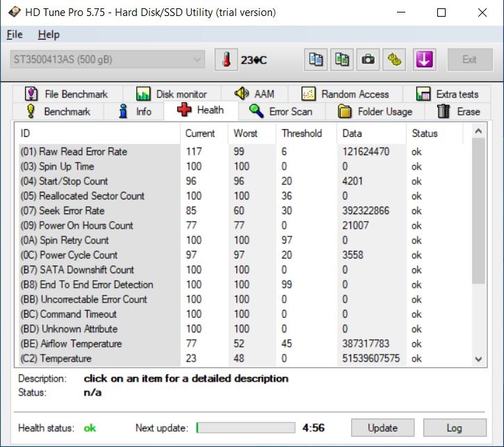Open the ST3500413AS drive dropdown
504x447 pixels.
pyautogui.click(x=107, y=60)
